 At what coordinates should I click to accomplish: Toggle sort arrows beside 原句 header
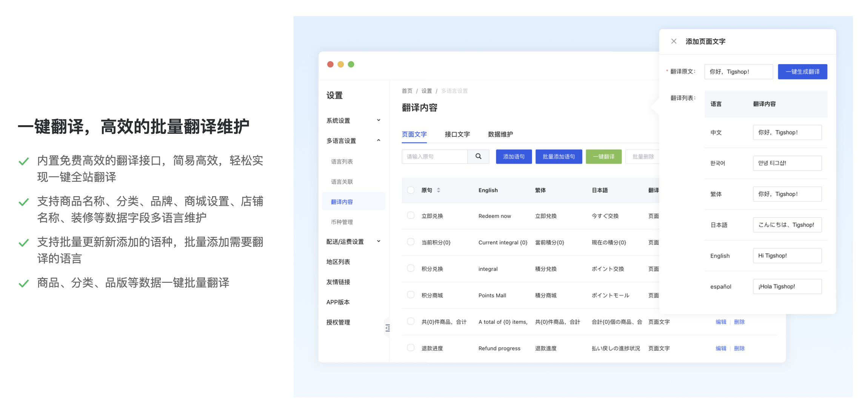[439, 190]
